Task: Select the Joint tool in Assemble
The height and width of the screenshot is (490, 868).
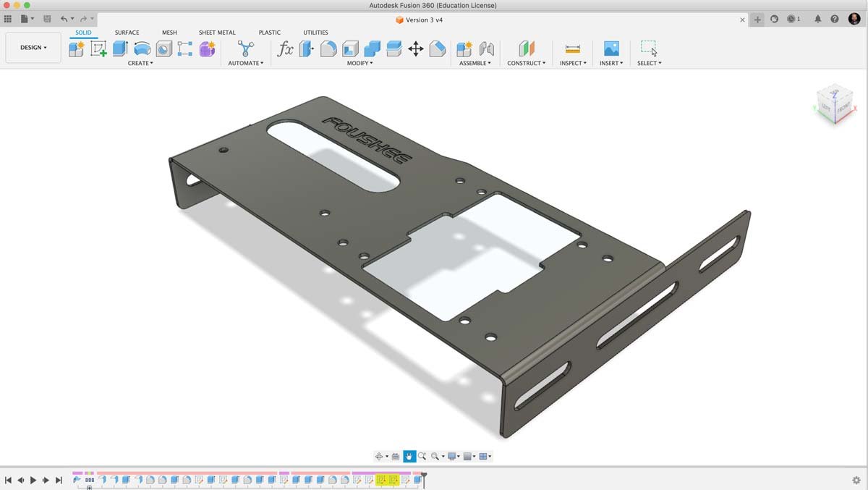Action: click(x=487, y=49)
